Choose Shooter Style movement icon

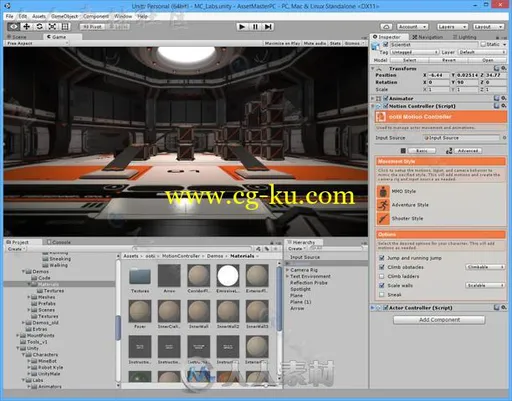click(x=383, y=219)
